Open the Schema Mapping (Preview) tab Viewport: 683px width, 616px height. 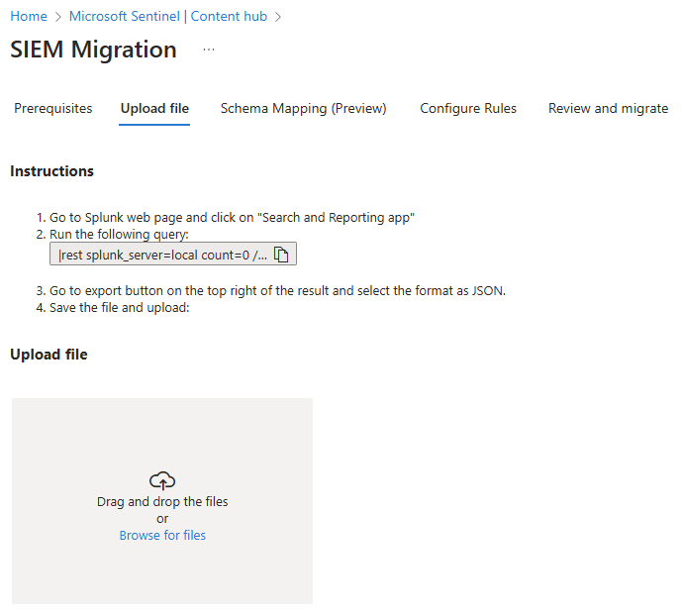(304, 108)
